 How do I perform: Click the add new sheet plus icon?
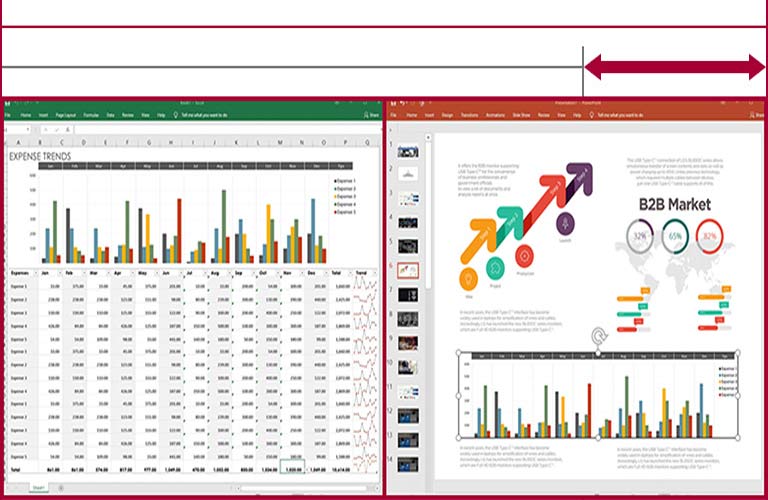[x=60, y=487]
